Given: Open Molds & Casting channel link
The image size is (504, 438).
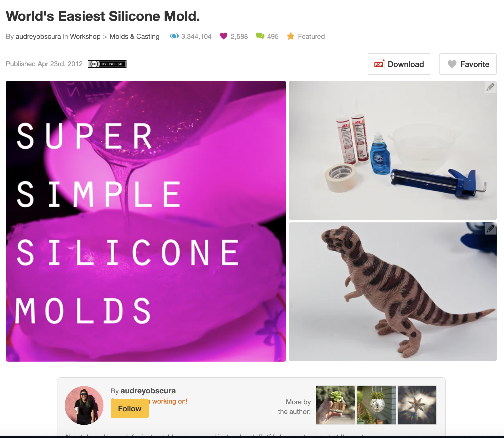Looking at the screenshot, I should tap(134, 36).
